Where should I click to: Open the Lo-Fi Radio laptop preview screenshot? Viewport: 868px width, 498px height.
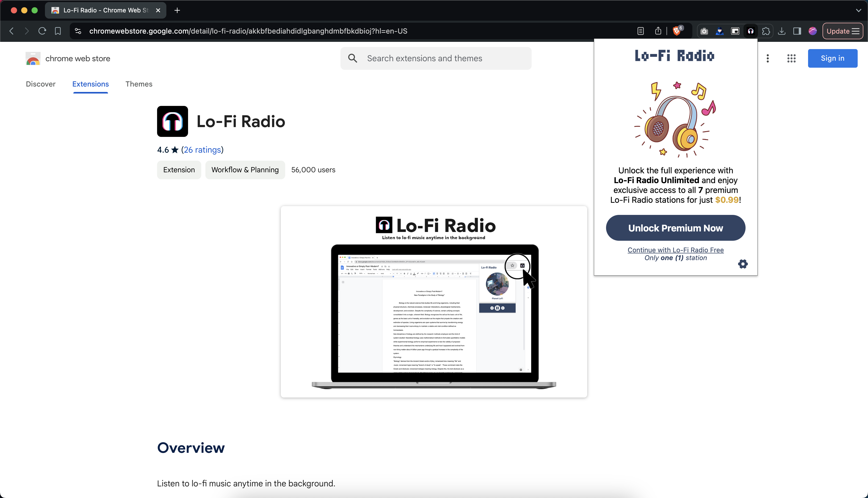click(x=434, y=302)
